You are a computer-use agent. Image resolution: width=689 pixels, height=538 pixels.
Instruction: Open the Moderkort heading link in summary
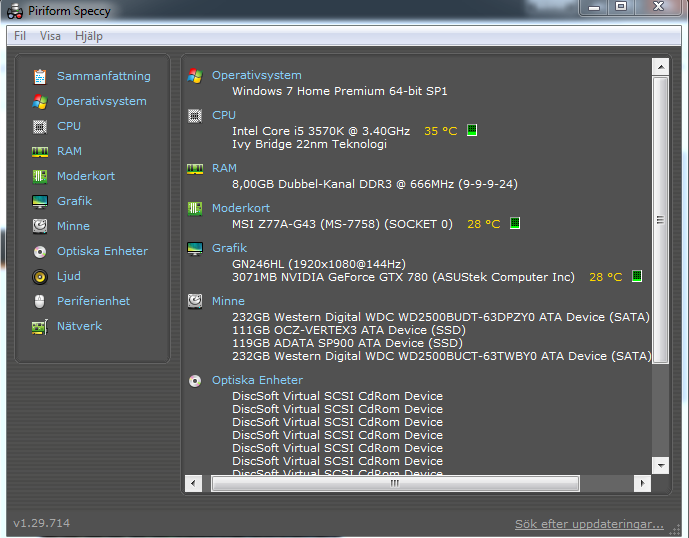click(x=241, y=208)
